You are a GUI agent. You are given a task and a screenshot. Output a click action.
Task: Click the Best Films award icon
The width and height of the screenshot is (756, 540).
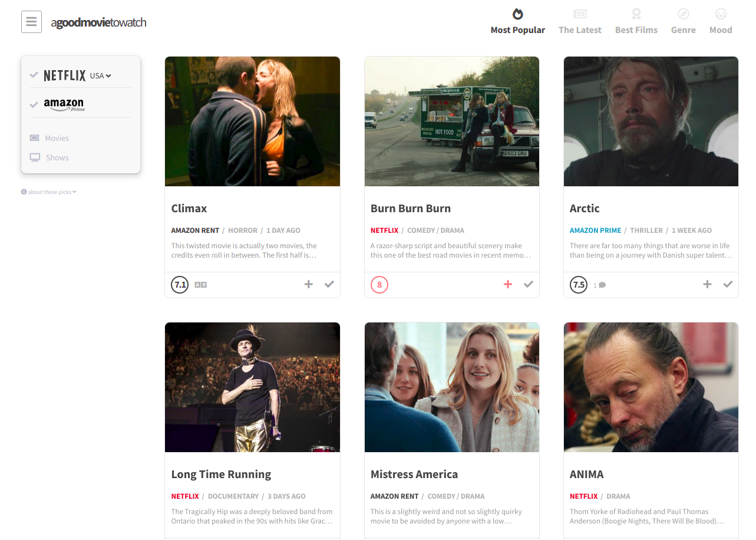636,14
